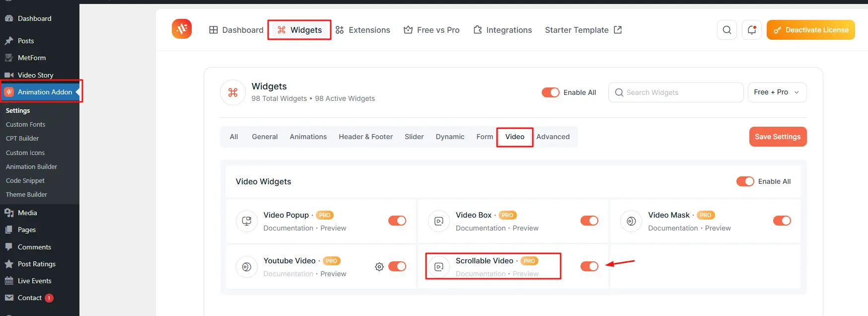
Task: Click the Youtube Video widget icon
Action: (x=247, y=267)
